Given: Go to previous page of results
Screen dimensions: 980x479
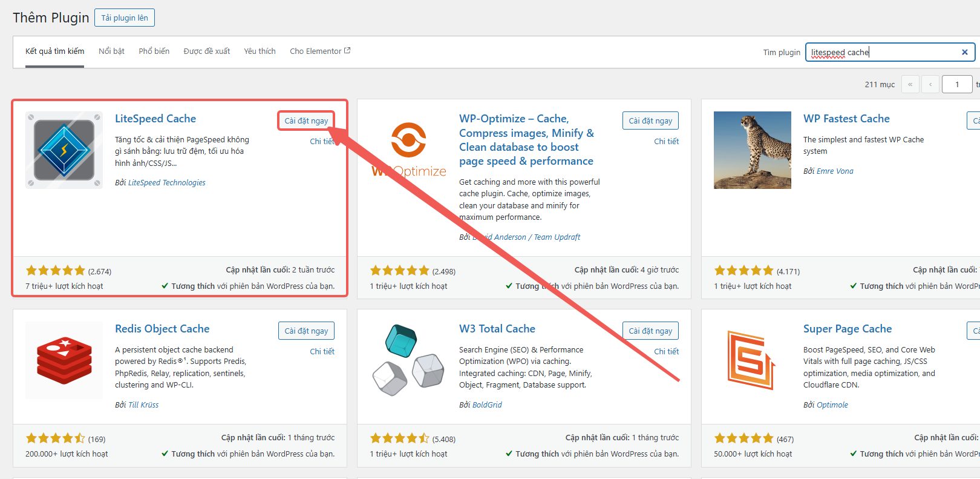Looking at the screenshot, I should coord(930,84).
